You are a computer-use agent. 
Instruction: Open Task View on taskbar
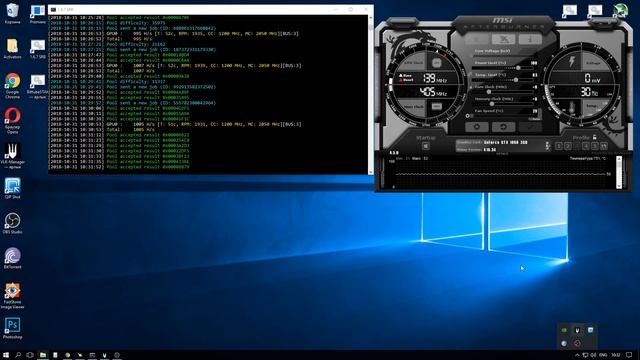click(30, 355)
